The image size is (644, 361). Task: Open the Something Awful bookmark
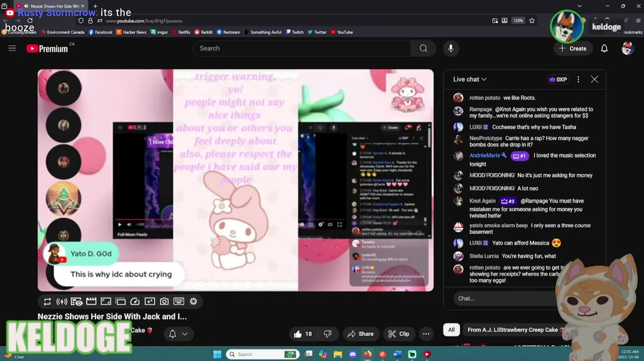[x=263, y=32]
